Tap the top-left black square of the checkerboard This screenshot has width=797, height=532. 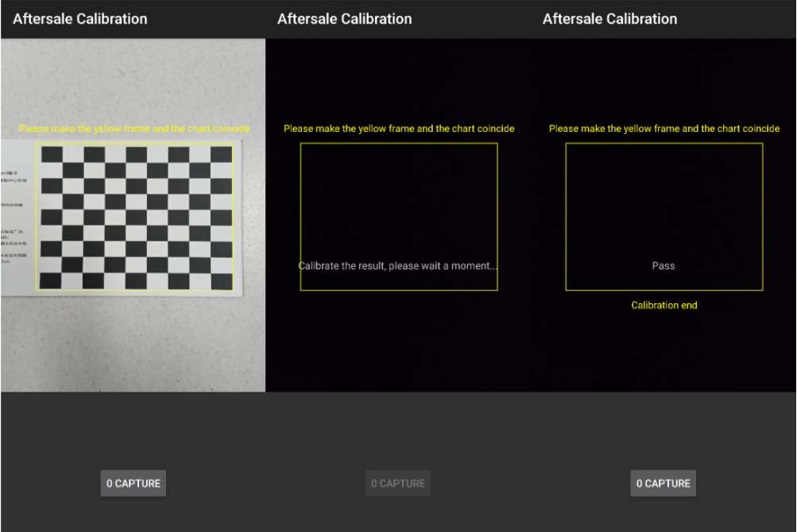(51, 154)
